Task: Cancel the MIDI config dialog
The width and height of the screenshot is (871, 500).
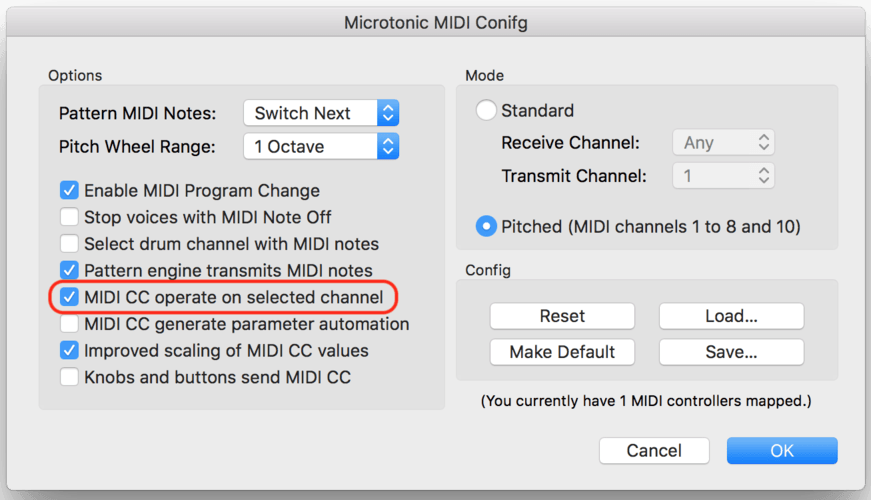Action: click(654, 451)
